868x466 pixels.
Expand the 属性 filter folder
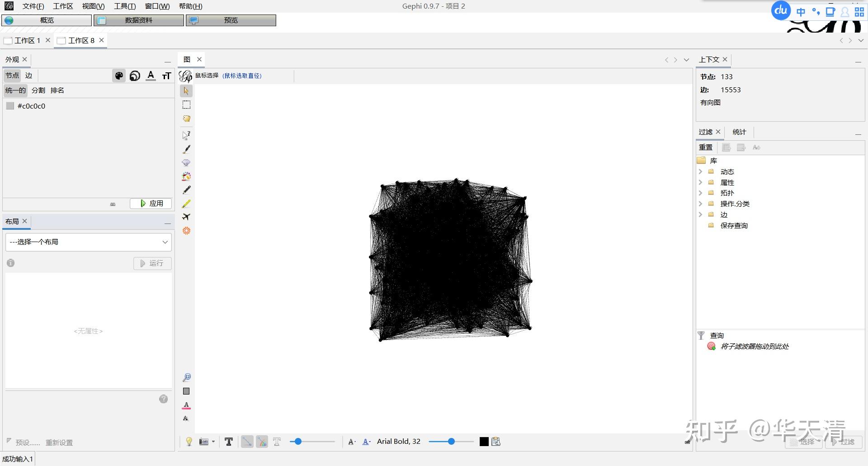(x=700, y=182)
